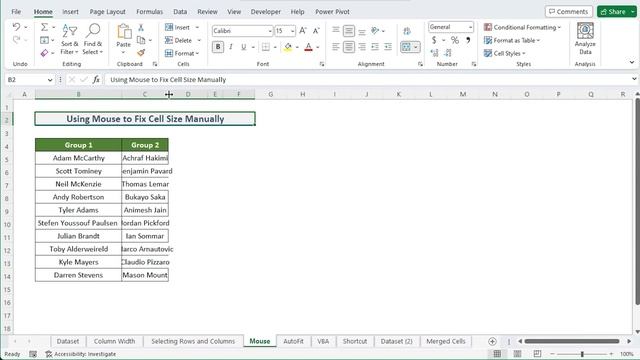
Task: Open the File menu tab
Action: coord(16,12)
